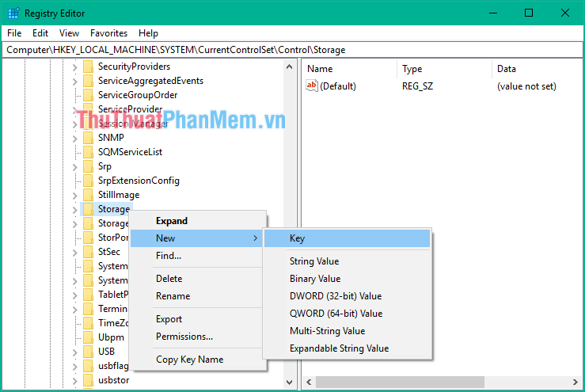Viewport: 585px width, 392px height.
Task: Click the Data column header
Action: point(538,69)
